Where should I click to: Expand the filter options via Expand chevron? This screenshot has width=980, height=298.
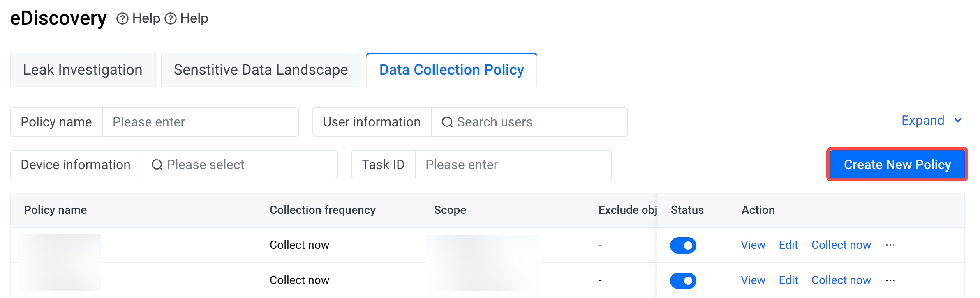tap(958, 120)
